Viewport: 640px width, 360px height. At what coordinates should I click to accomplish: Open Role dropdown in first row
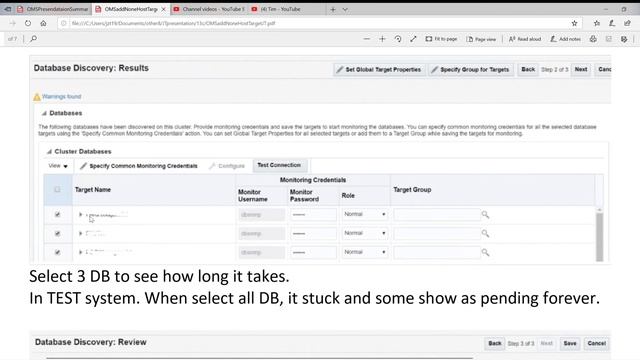coord(364,214)
